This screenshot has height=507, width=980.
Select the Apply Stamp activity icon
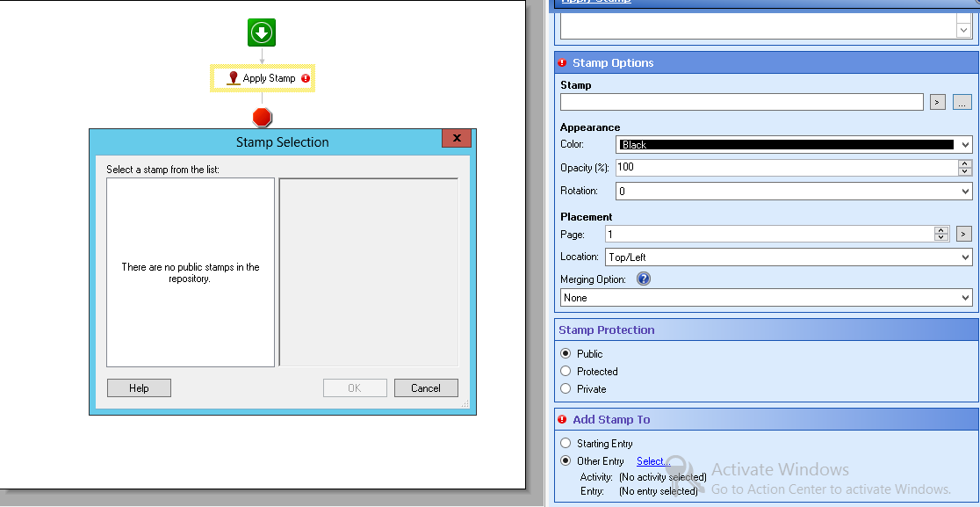pos(233,78)
